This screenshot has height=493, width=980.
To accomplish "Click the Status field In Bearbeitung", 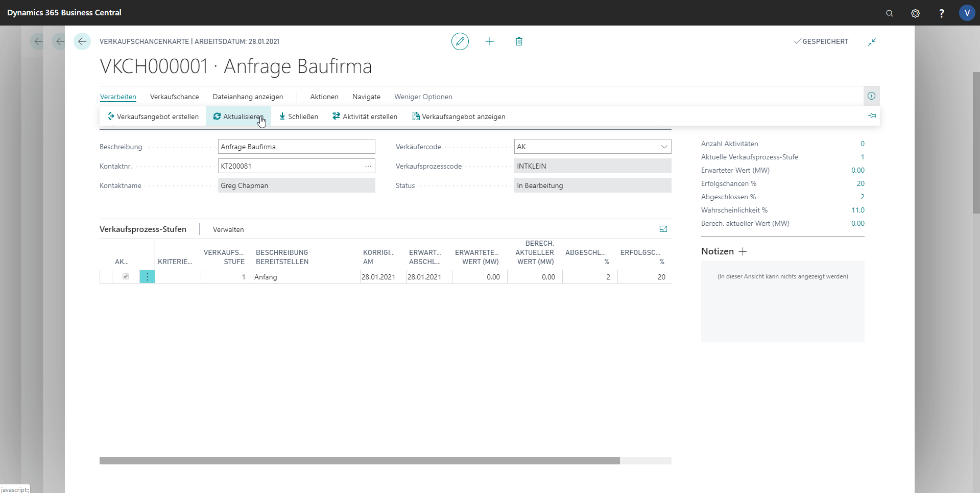I will [593, 185].
